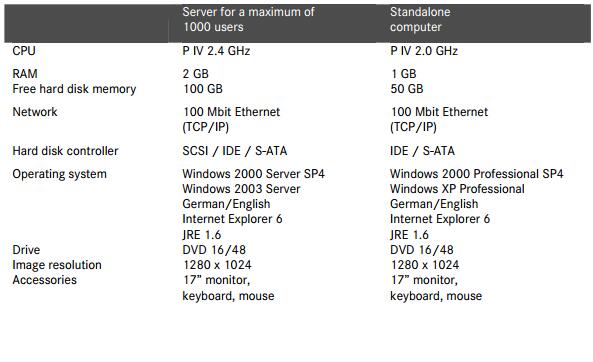Click standalone 'keyboard, mouse' text
The height and width of the screenshot is (362, 593).
pyautogui.click(x=436, y=296)
